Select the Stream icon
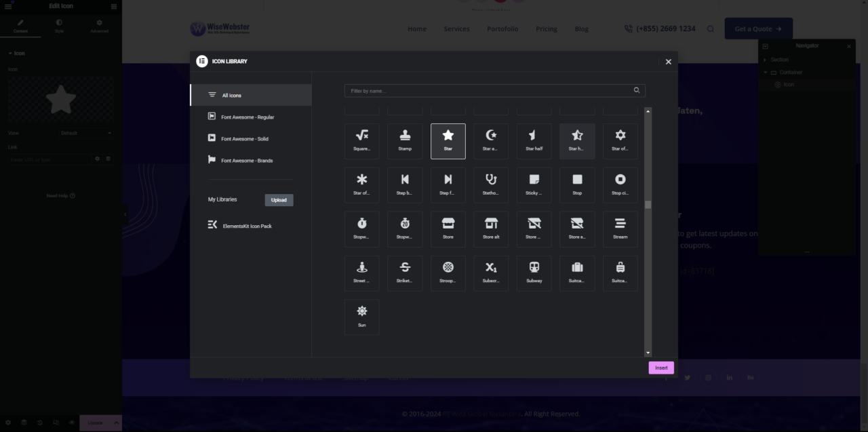868x432 pixels. click(620, 229)
